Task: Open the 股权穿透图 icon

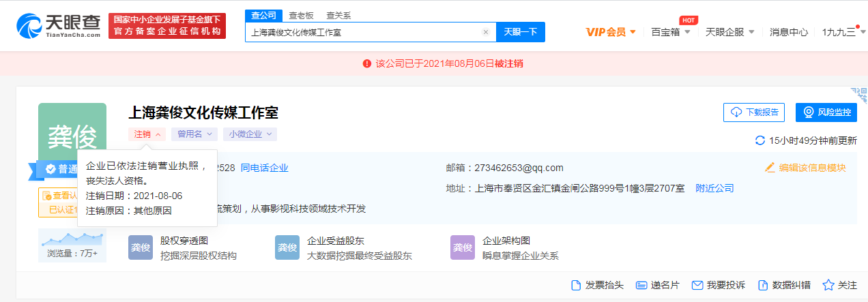Action: click(x=141, y=248)
